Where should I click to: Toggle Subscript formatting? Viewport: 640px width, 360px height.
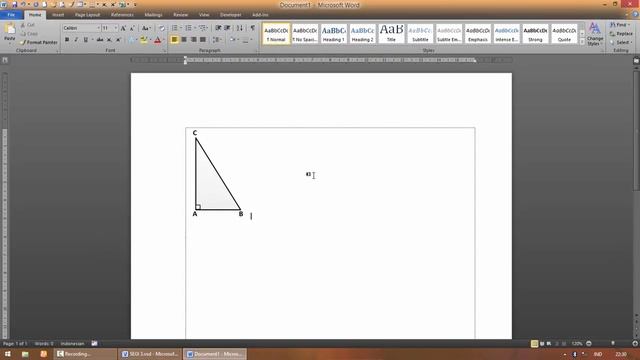(x=109, y=40)
